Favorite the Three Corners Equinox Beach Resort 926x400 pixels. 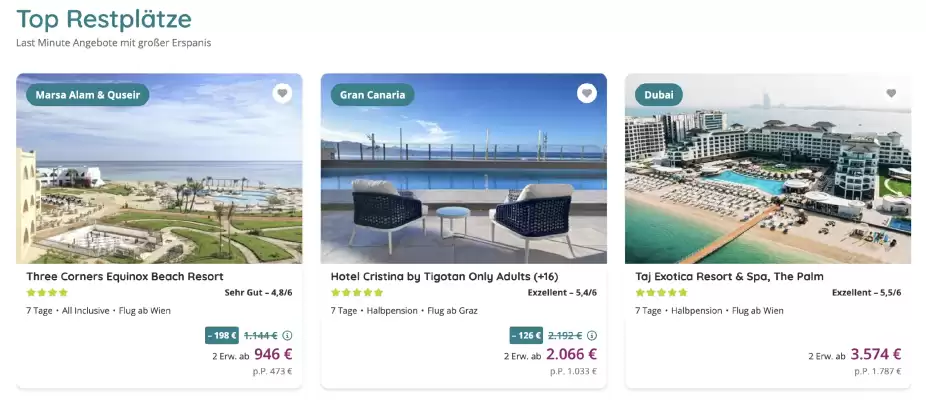283,94
